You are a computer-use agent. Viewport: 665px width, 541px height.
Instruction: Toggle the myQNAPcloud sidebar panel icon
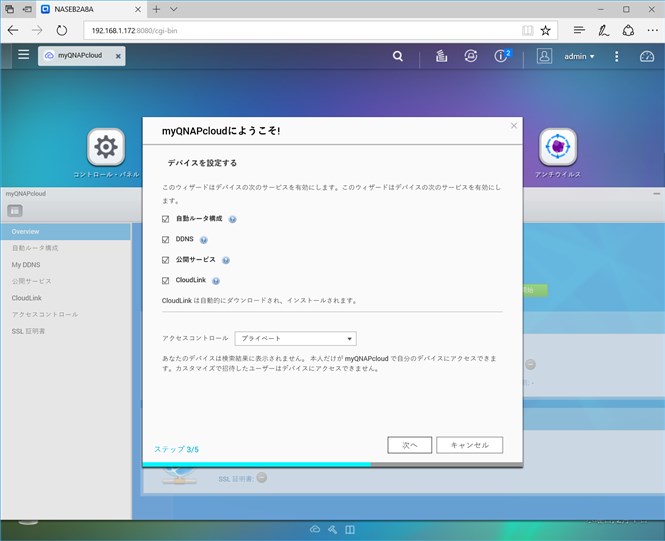15,211
